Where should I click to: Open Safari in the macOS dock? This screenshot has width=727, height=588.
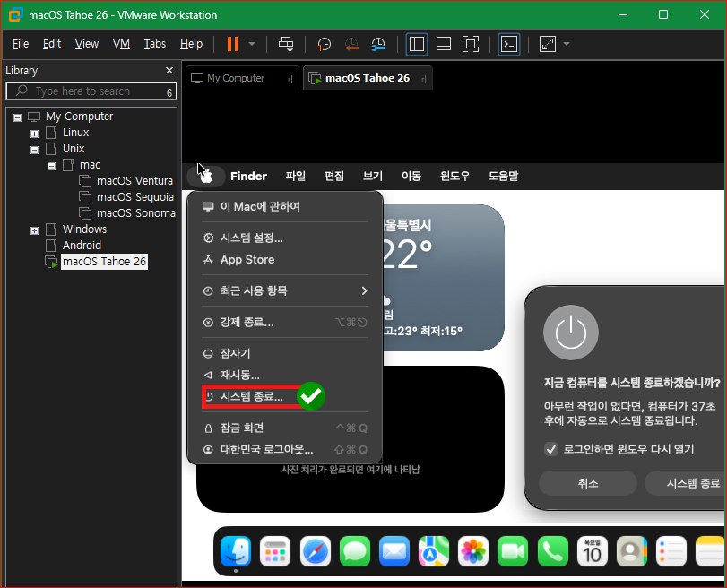pos(316,551)
